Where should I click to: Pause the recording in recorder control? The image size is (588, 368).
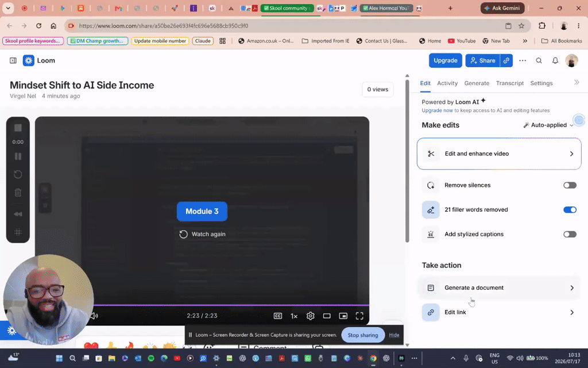(x=18, y=156)
